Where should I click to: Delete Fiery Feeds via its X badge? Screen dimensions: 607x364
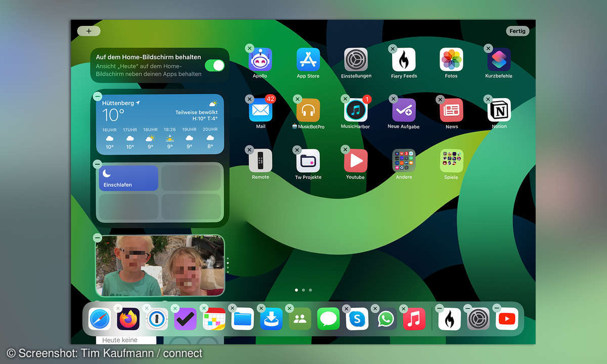coord(393,49)
